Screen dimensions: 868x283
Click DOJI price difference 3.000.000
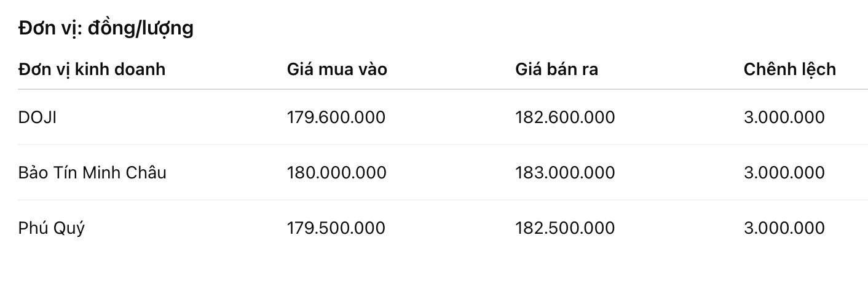click(784, 117)
